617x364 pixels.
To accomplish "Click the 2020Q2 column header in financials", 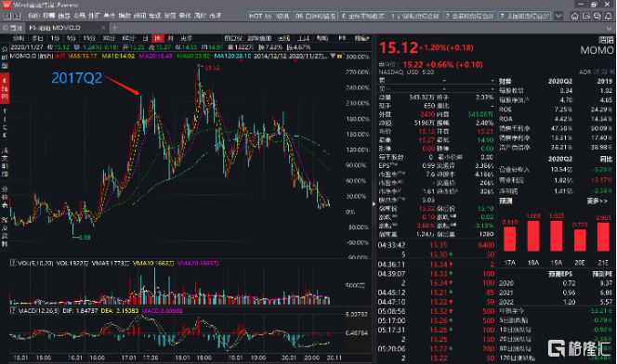I will pos(560,82).
